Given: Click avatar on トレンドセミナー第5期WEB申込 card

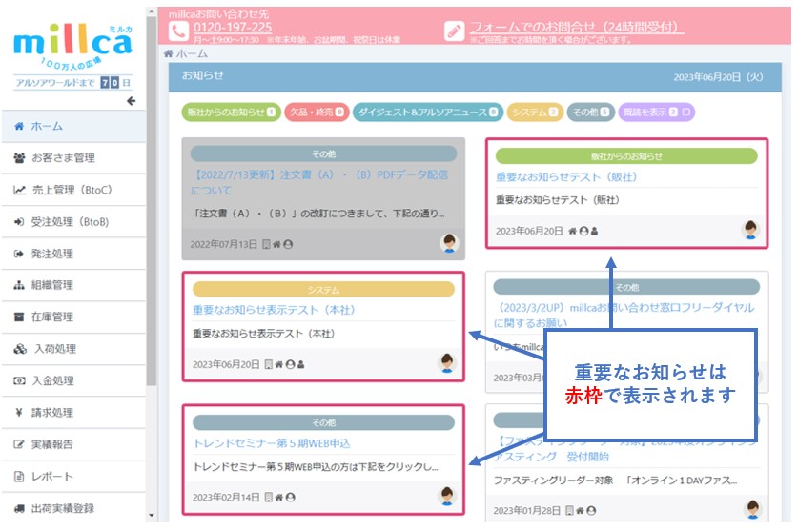Looking at the screenshot, I should 447,496.
